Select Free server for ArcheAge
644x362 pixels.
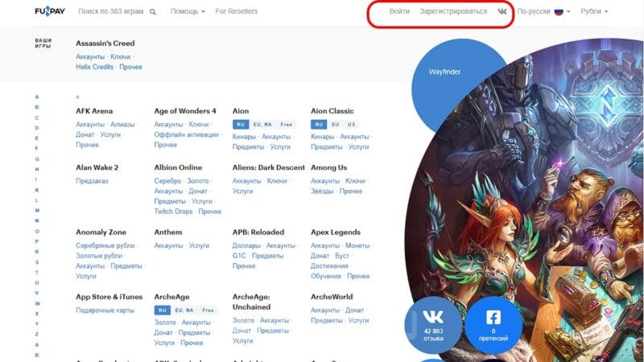208,311
